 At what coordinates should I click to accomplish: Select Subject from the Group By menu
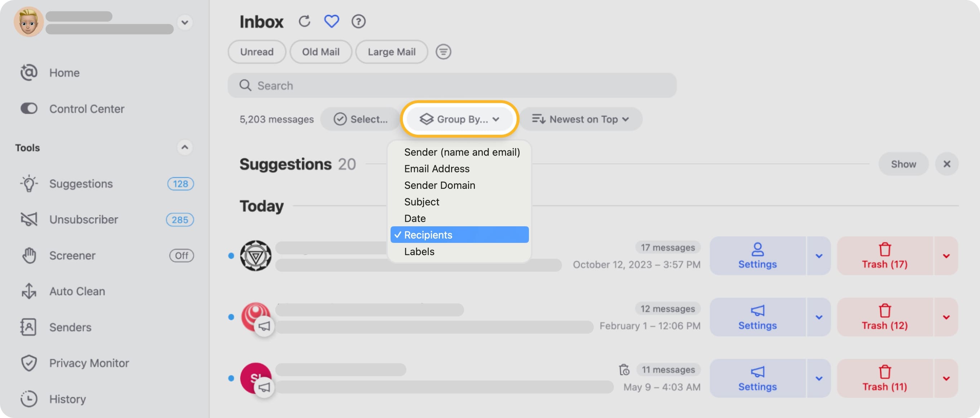click(x=422, y=201)
